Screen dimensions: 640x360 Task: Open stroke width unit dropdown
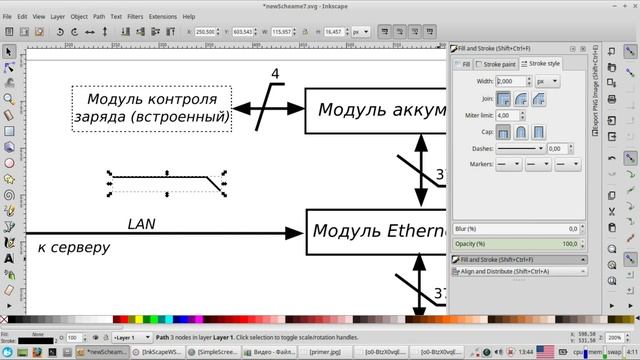pyautogui.click(x=547, y=81)
